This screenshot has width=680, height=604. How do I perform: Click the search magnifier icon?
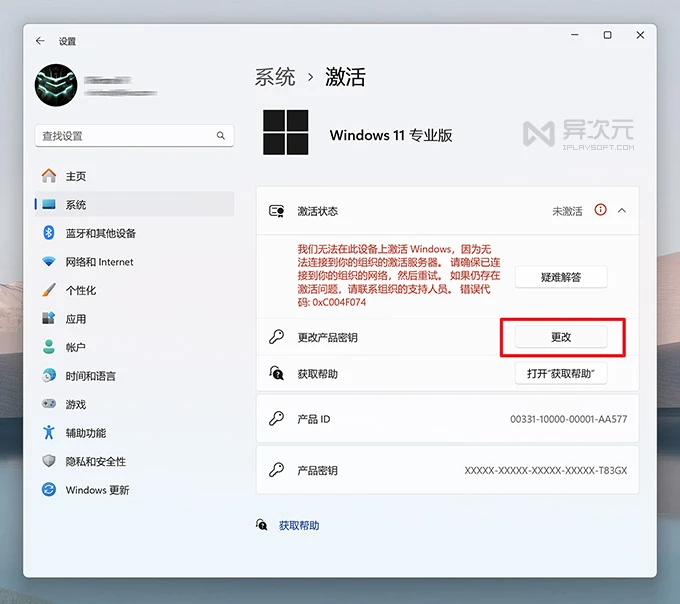tap(221, 136)
